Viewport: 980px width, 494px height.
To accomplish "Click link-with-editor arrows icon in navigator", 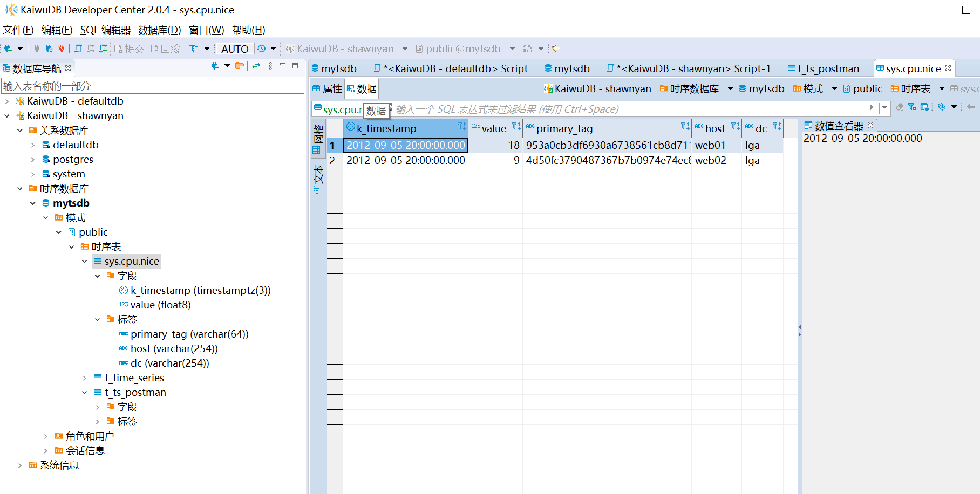I will click(x=256, y=66).
